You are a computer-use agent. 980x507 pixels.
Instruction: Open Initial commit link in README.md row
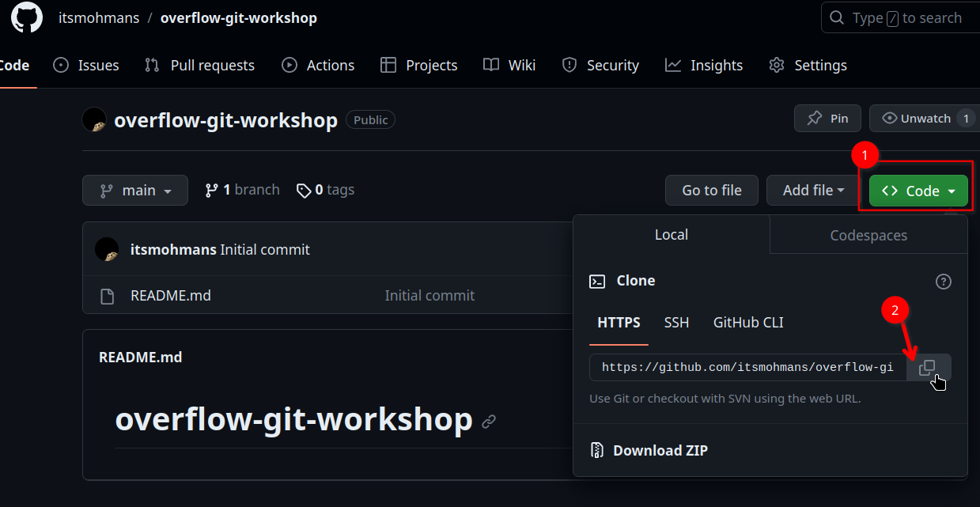pos(429,296)
